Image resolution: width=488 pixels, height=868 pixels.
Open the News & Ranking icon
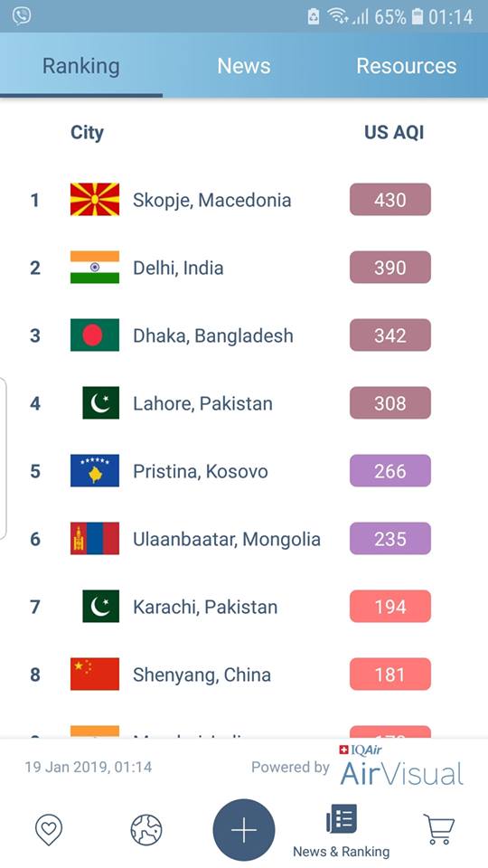point(341,830)
